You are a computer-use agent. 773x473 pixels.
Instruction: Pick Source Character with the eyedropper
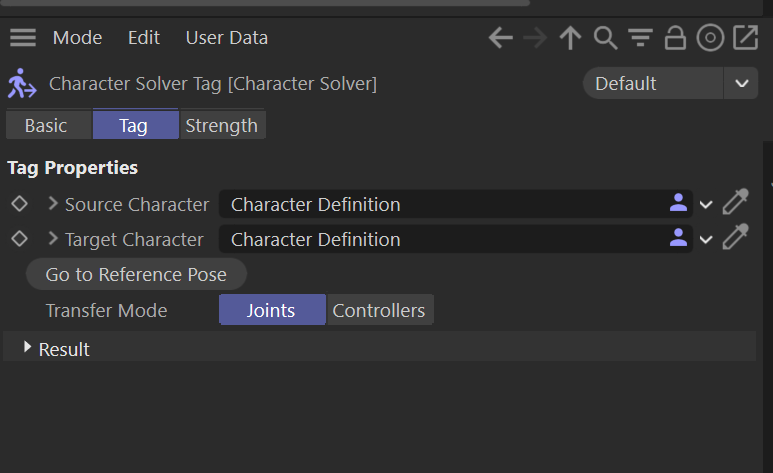tap(736, 204)
